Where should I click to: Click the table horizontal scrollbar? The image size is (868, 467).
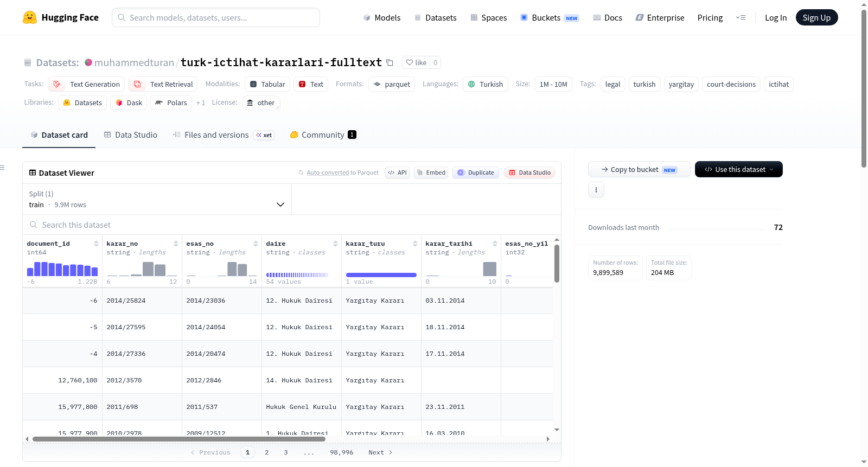179,439
